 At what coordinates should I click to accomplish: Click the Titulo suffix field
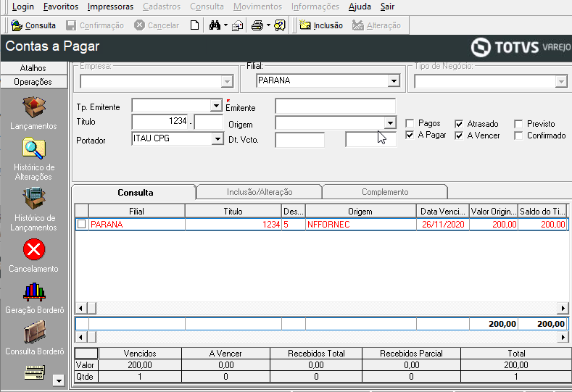pyautogui.click(x=209, y=122)
